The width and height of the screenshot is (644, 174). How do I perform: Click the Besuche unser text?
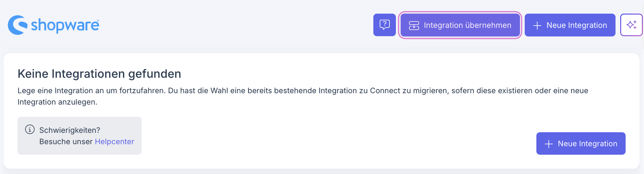pos(66,142)
